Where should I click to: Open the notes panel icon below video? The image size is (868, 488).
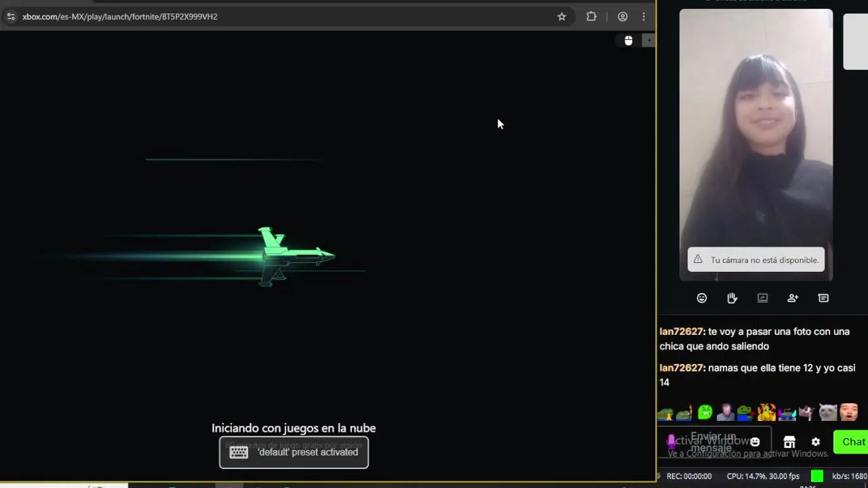tap(823, 298)
